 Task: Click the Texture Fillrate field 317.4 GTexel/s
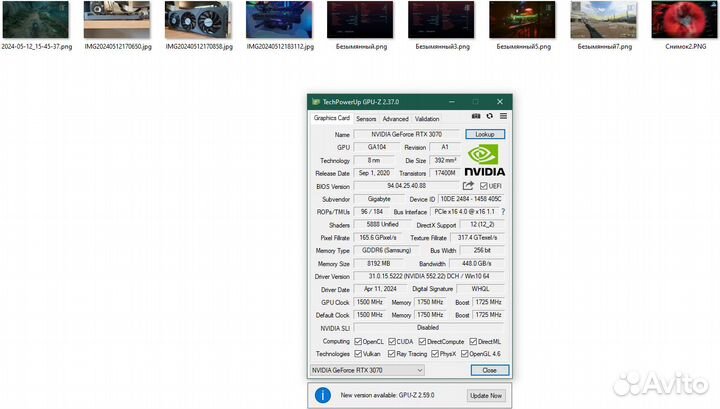pos(478,237)
